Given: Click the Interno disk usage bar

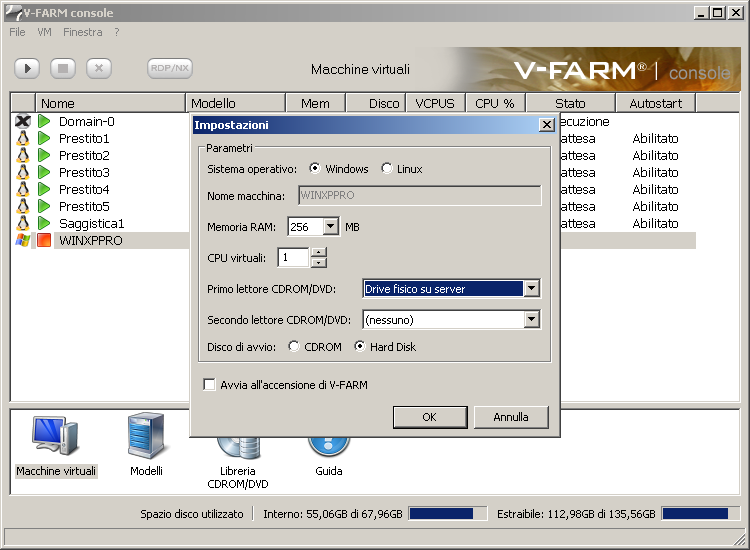Looking at the screenshot, I should click(448, 514).
